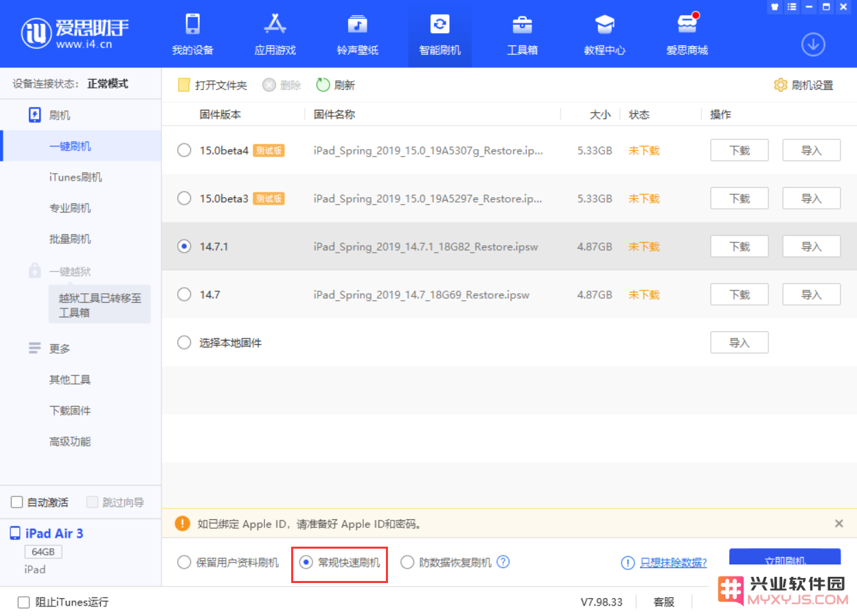Choose 保留用户资料刷机 flash mode
The image size is (857, 616).
tap(184, 562)
